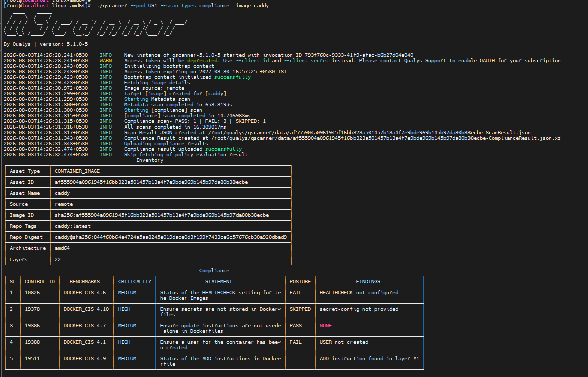588x377 pixels.
Task: Click the FAIL posture for control 10826
Action: 295,292
